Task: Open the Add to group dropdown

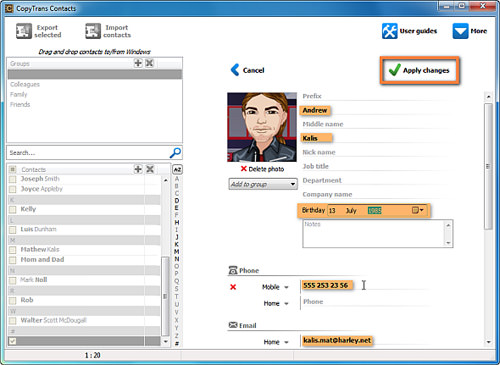Action: point(263,184)
